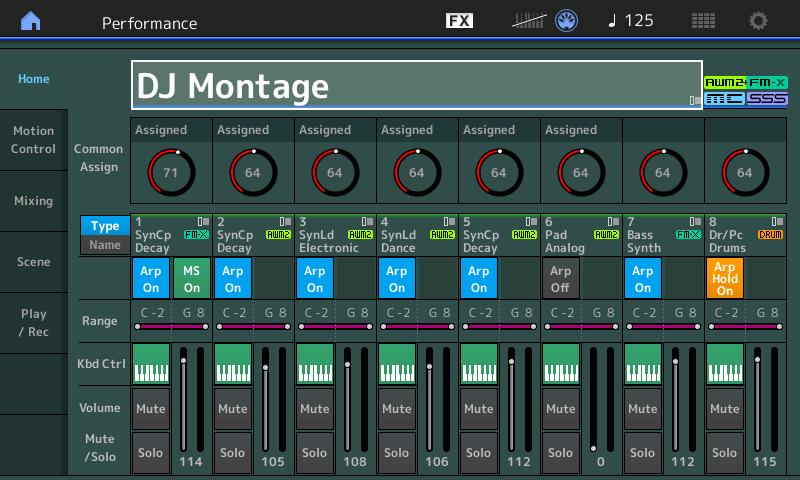This screenshot has width=800, height=480.
Task: Solo Part 7 Bass Synth
Action: click(x=642, y=453)
